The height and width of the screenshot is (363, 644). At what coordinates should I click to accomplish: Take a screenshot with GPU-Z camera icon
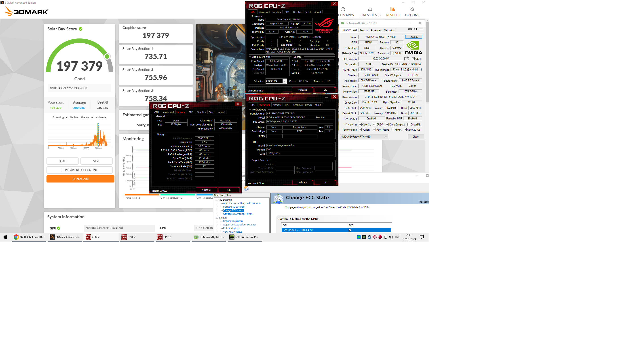tap(410, 29)
